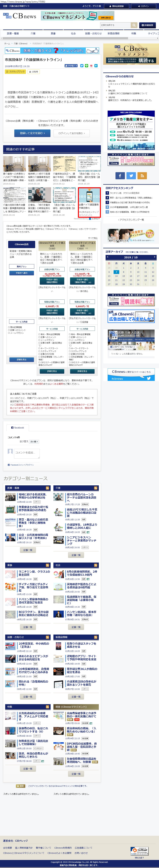Screen dimensions: 159x868
Task: Open the sidebar RSS feed button
Action: click(142, 175)
